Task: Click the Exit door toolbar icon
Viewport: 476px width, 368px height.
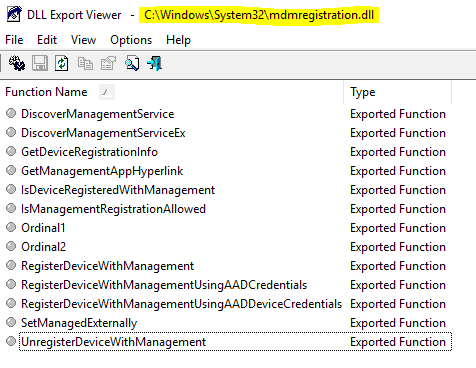Action: click(154, 63)
